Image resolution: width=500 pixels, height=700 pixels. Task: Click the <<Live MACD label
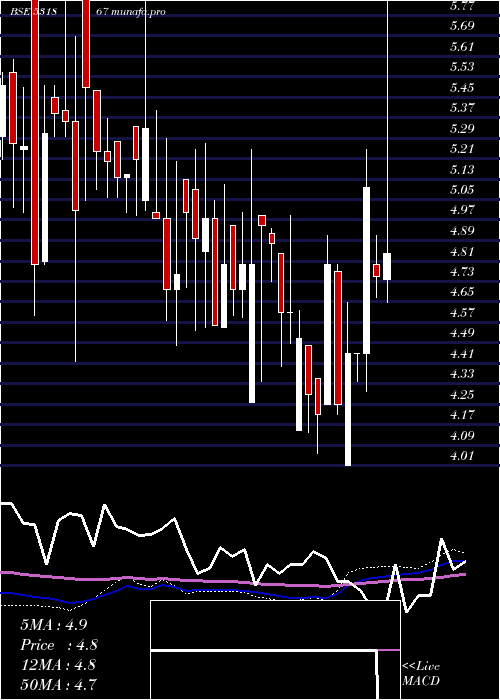(x=421, y=674)
